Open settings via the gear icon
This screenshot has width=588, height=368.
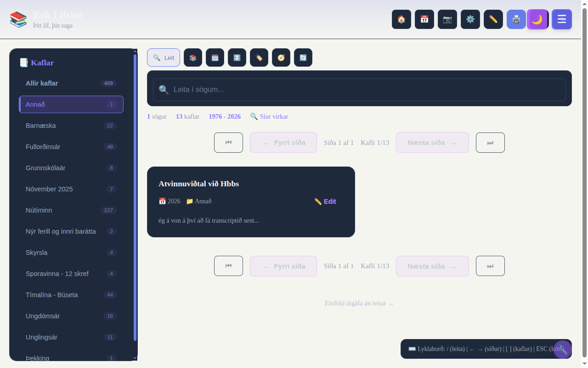tap(470, 19)
